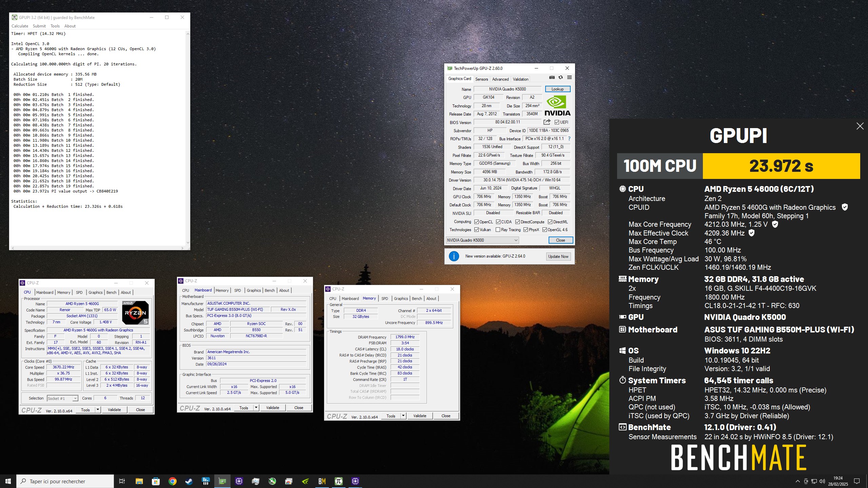Image resolution: width=868 pixels, height=488 pixels.
Task: Toggle the Ray Tracing checkbox
Action: 498,230
